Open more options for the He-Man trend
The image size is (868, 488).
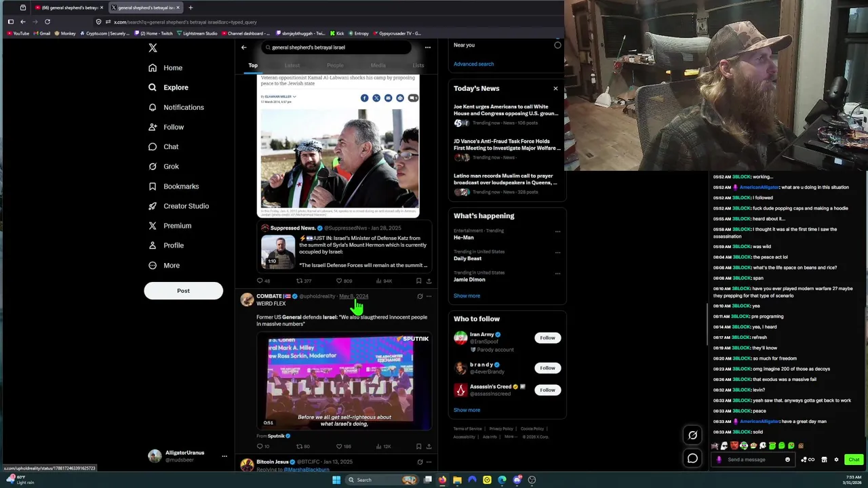557,231
